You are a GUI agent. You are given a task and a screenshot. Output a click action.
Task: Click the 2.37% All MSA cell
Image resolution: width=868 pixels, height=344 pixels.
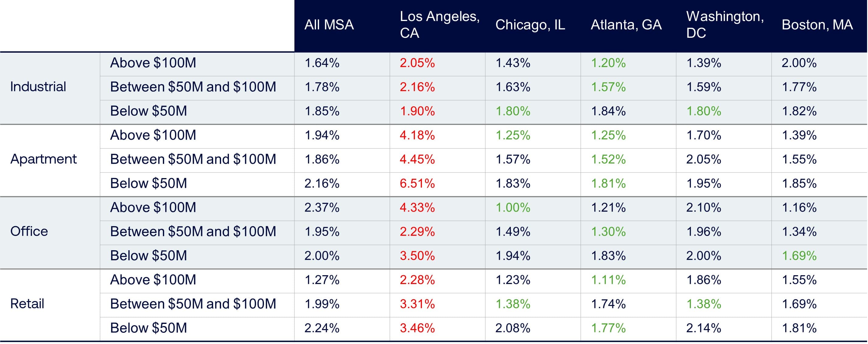click(322, 208)
